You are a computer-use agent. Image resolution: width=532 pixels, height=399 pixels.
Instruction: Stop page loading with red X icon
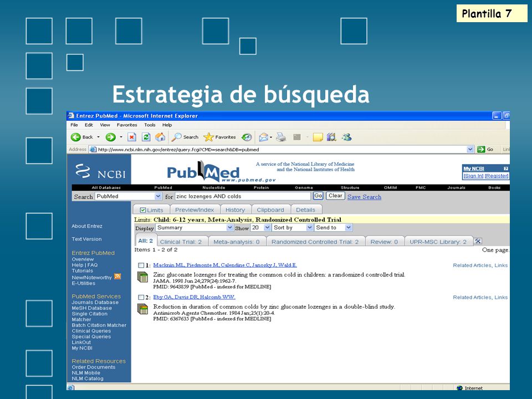click(x=132, y=137)
